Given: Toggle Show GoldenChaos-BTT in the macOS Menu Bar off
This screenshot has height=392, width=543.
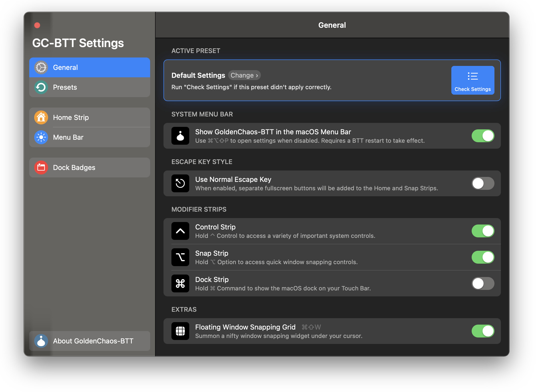Looking at the screenshot, I should pyautogui.click(x=483, y=136).
